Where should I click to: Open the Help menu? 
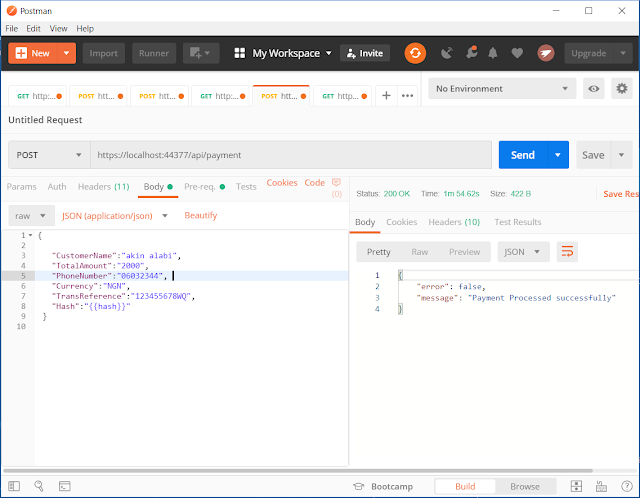pyautogui.click(x=85, y=29)
